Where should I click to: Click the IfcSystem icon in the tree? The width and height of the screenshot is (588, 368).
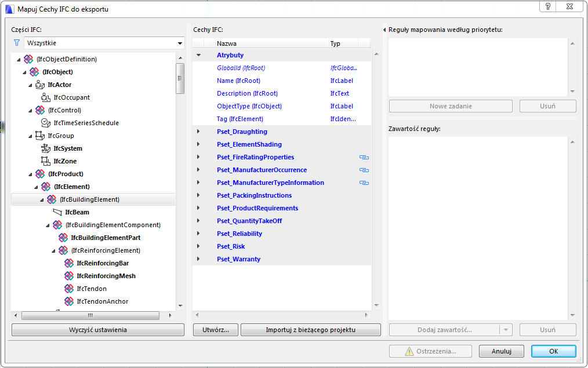(x=45, y=148)
